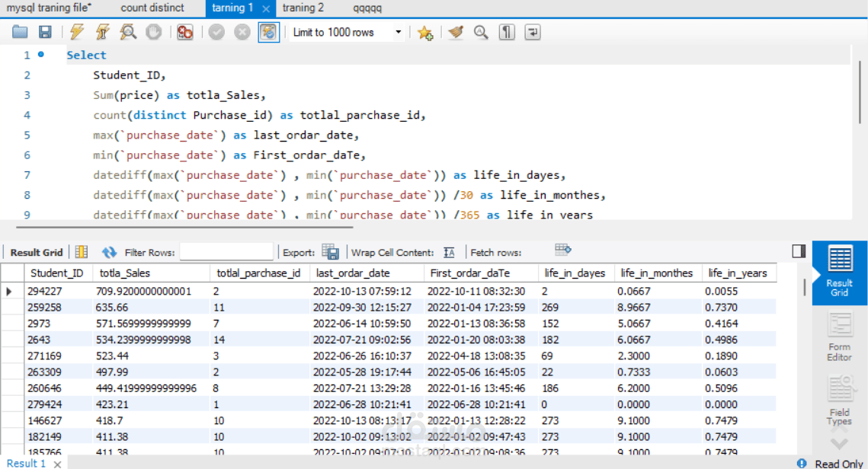Open Form Editor side panel
868x469 pixels.
click(x=839, y=337)
